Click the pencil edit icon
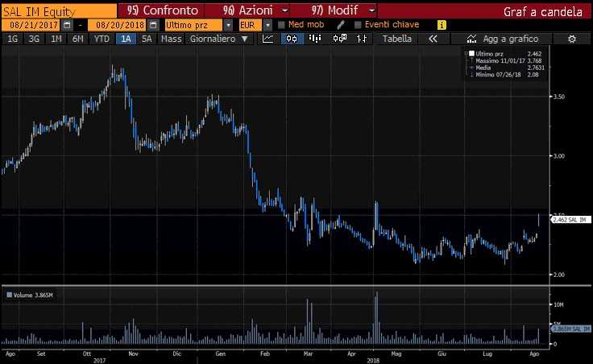593x364 pixels. (x=341, y=25)
